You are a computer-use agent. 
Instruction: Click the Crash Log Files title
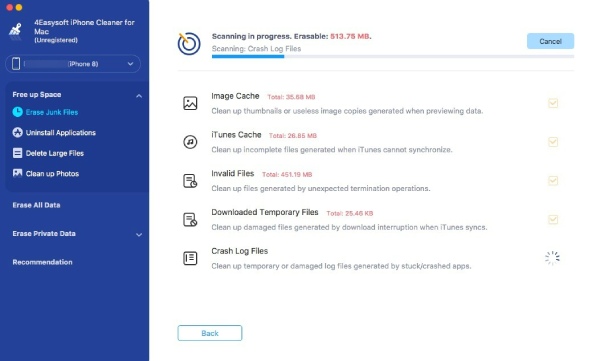pos(240,251)
